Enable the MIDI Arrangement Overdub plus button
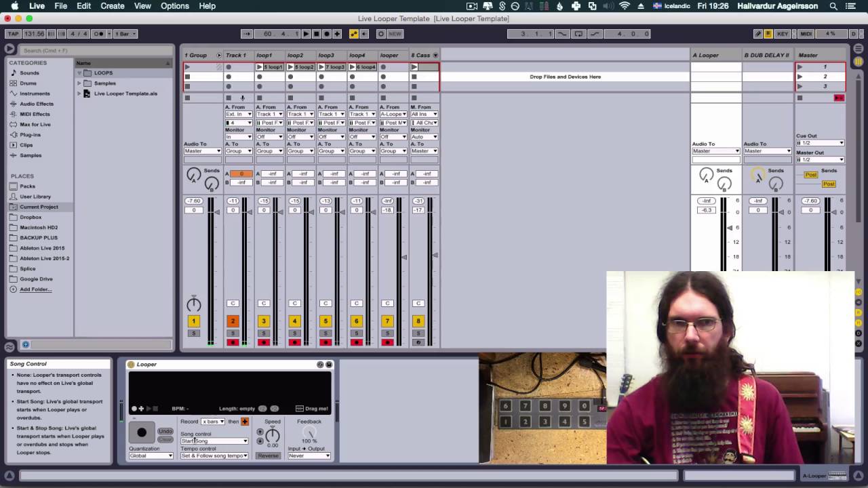868x488 pixels. tap(337, 34)
